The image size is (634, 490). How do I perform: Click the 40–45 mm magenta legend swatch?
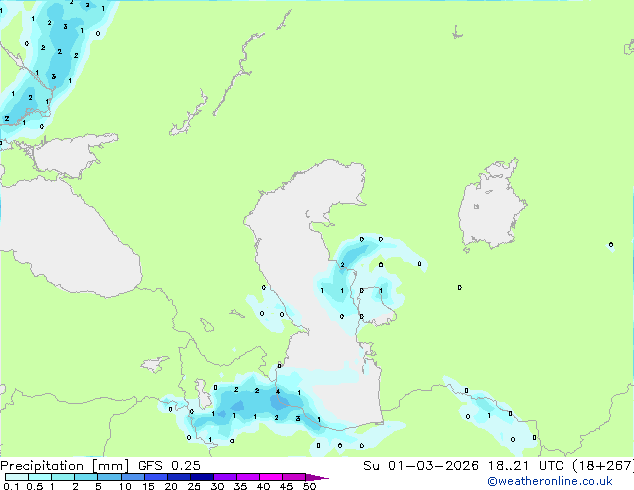[x=271, y=477]
